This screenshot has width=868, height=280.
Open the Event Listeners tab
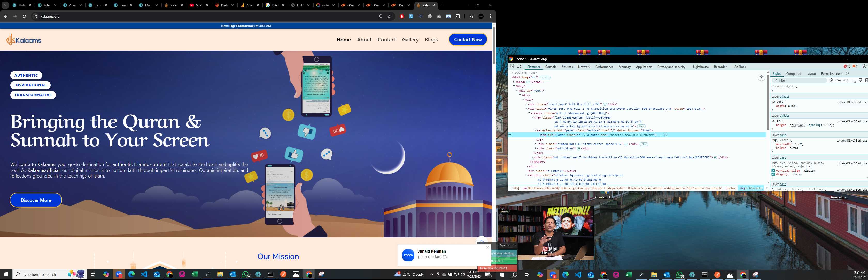[x=831, y=74]
